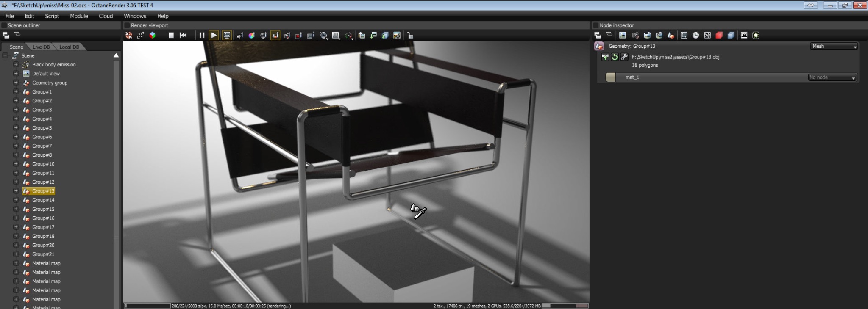This screenshot has height=309, width=868.
Task: Collapse the root Scene tree node
Action: tap(6, 55)
